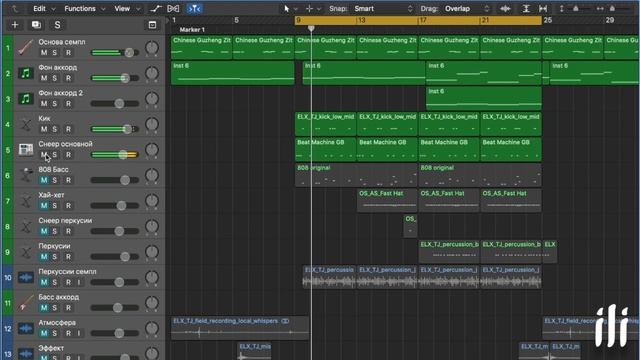Click the back arrow in top-left toolbar
The width and height of the screenshot is (640, 360).
click(15, 9)
